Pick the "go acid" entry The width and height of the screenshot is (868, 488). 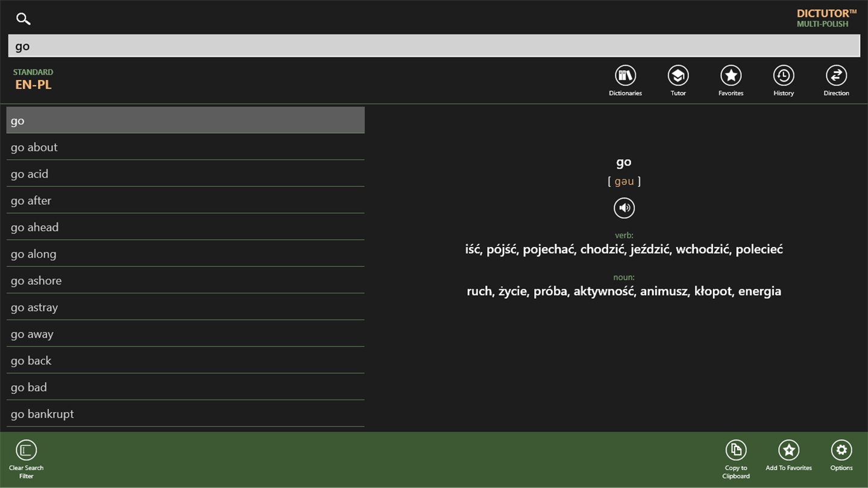186,174
